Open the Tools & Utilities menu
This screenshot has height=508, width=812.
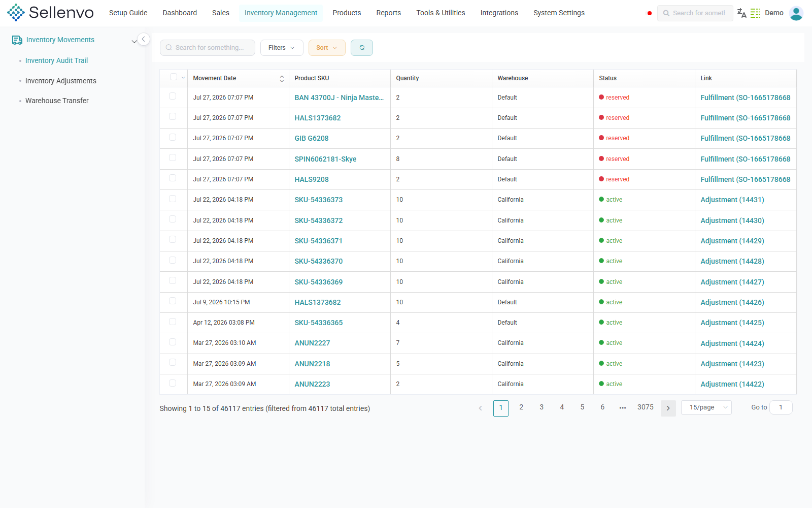441,13
